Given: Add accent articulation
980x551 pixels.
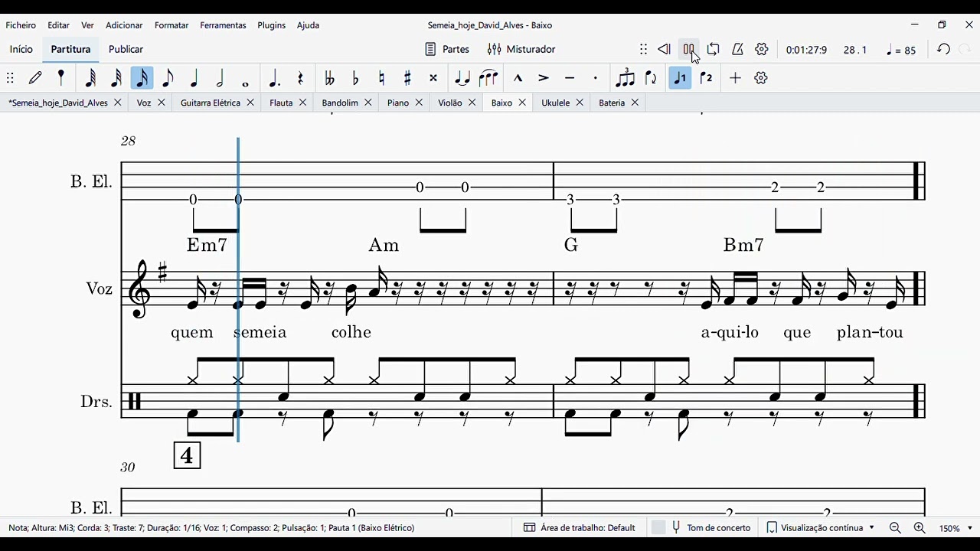Looking at the screenshot, I should coord(544,78).
